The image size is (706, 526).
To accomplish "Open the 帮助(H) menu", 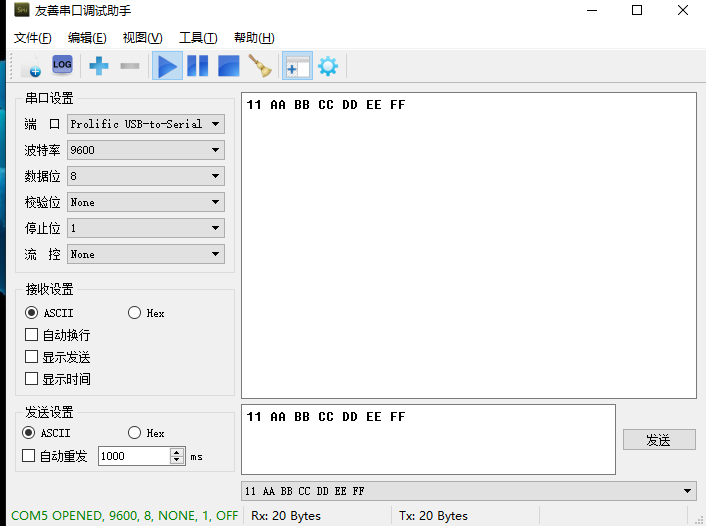I will pos(254,38).
